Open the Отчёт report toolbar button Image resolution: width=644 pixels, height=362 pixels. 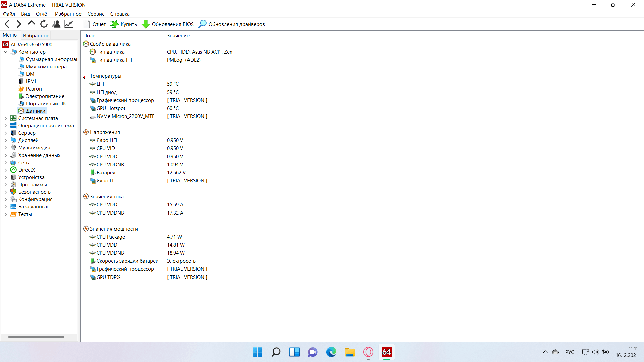pyautogui.click(x=94, y=24)
